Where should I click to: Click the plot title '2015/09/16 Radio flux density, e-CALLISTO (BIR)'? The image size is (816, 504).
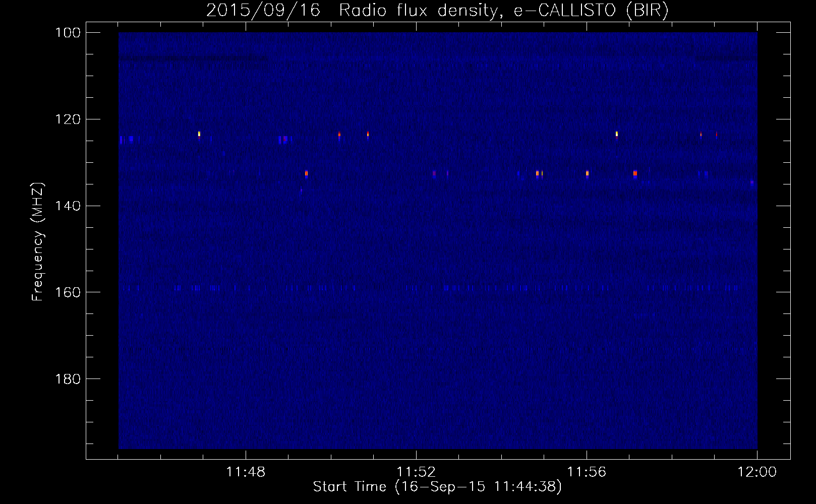(437, 10)
